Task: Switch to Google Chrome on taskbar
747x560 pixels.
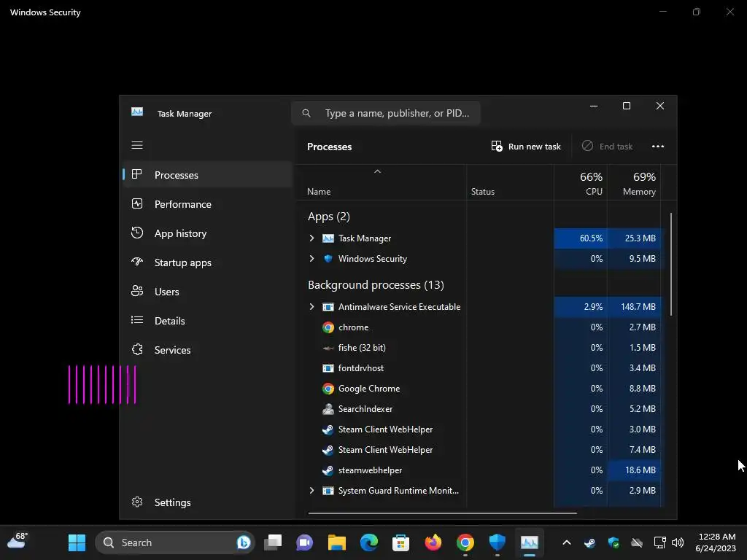Action: tap(465, 542)
